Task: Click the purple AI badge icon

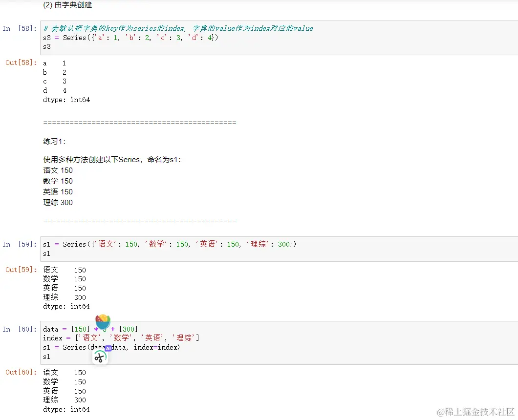Action: [108, 348]
